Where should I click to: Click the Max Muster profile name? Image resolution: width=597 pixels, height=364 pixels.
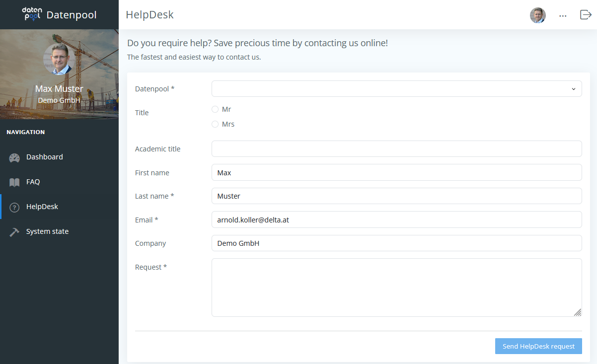(59, 88)
